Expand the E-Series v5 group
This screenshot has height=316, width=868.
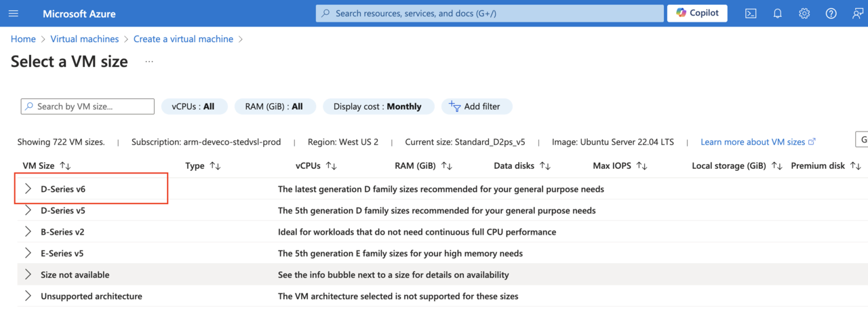tap(28, 254)
